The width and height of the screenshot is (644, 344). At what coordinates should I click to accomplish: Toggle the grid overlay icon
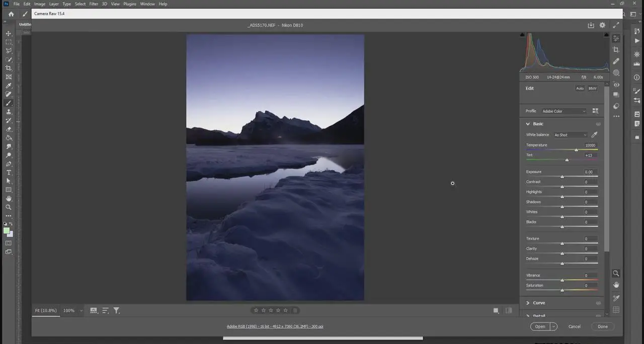point(616,310)
